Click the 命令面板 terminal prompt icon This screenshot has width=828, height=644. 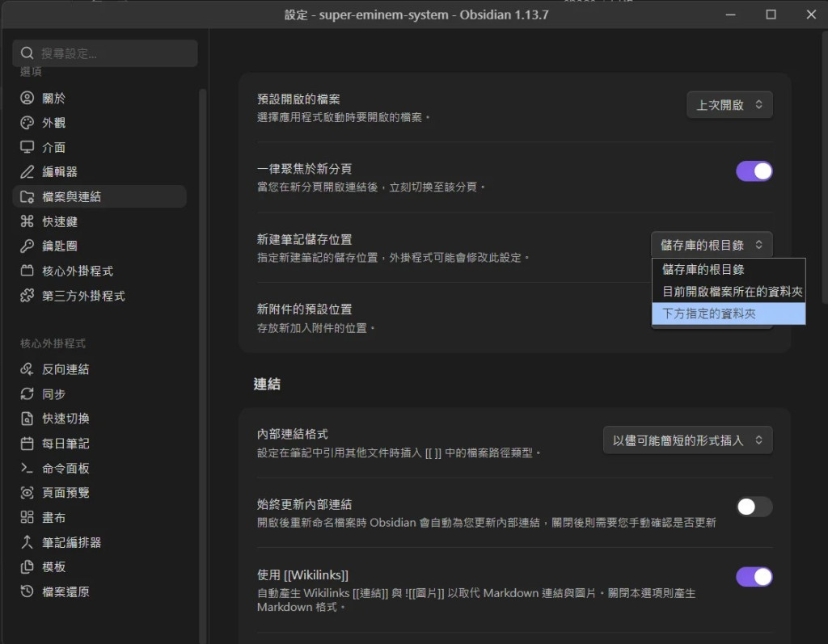click(27, 468)
